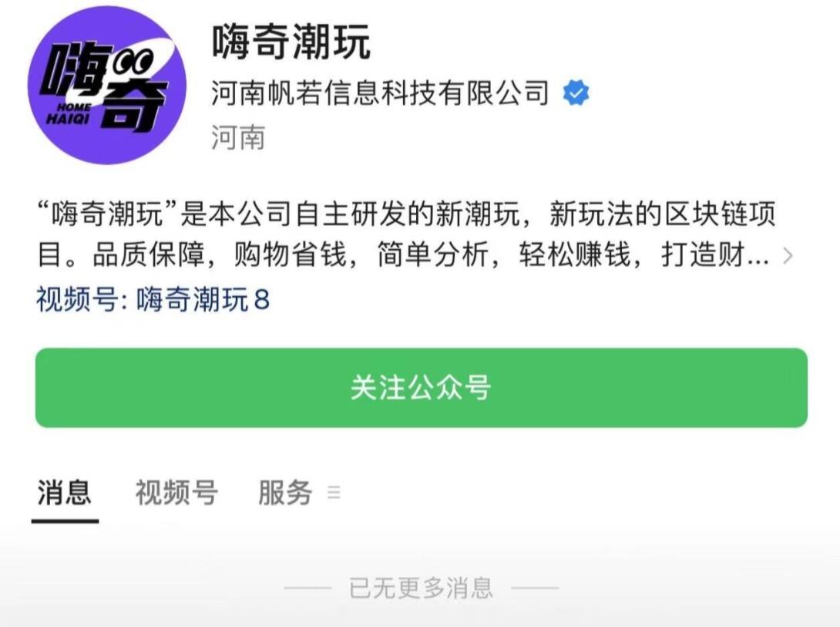
Task: Select the 河南 location label
Action: [x=238, y=137]
